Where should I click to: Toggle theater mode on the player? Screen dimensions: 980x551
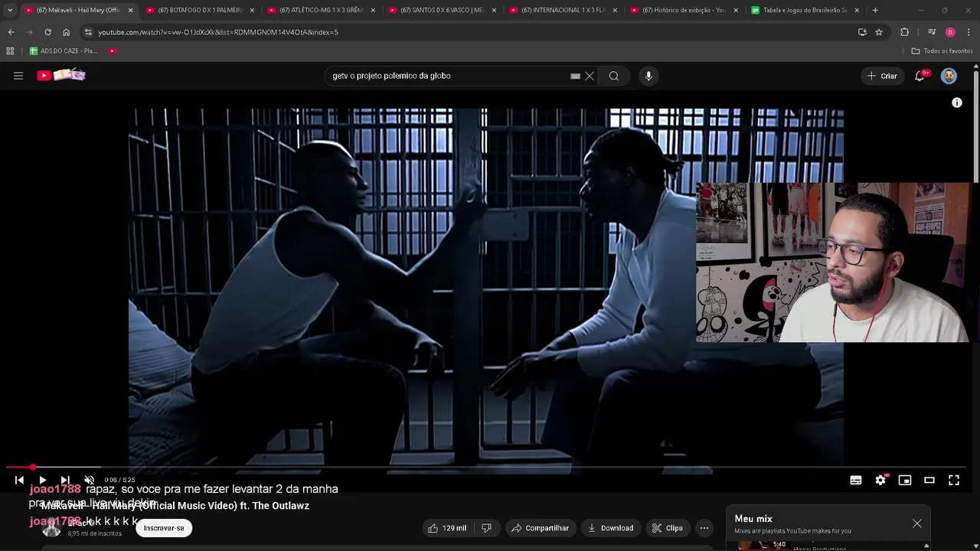coord(929,480)
